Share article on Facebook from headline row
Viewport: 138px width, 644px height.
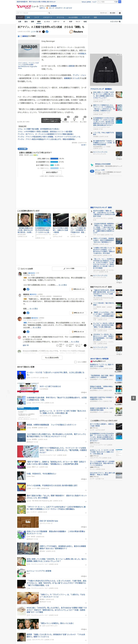point(47,32)
